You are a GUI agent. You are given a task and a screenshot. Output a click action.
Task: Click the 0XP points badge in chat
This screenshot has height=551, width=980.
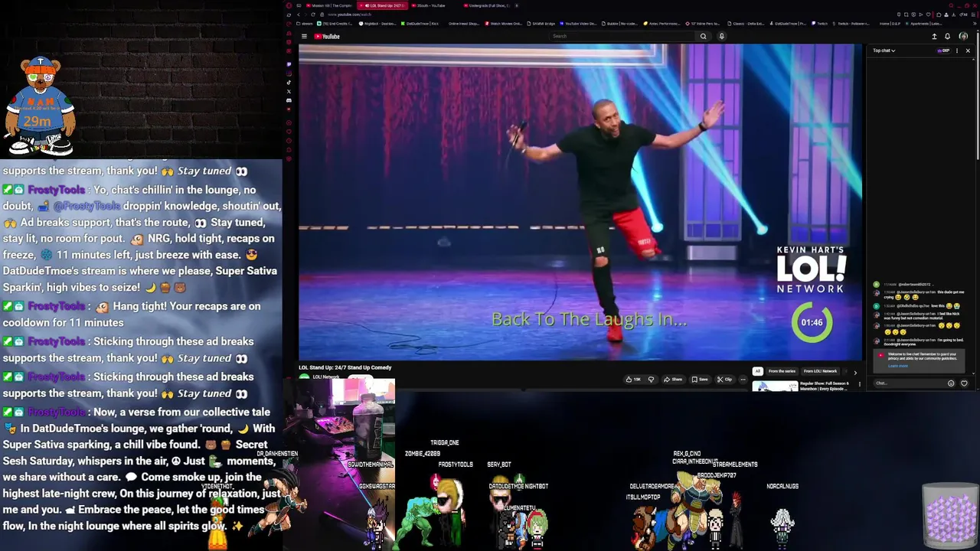(x=943, y=51)
